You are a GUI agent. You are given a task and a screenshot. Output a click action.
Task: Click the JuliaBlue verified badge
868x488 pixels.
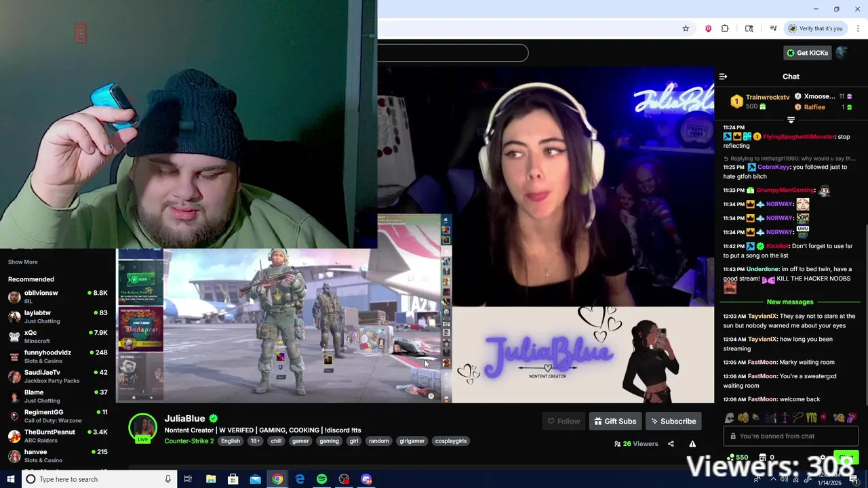click(x=214, y=418)
